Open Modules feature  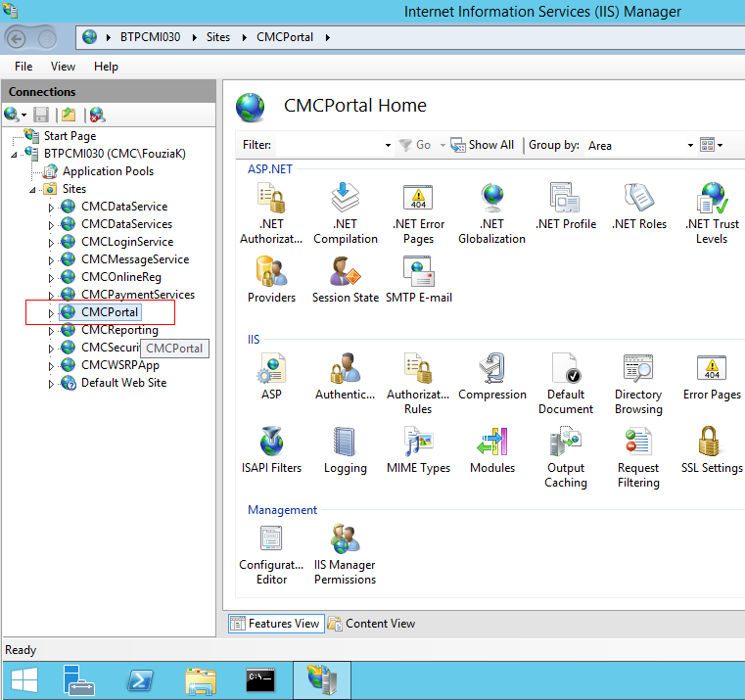click(492, 450)
